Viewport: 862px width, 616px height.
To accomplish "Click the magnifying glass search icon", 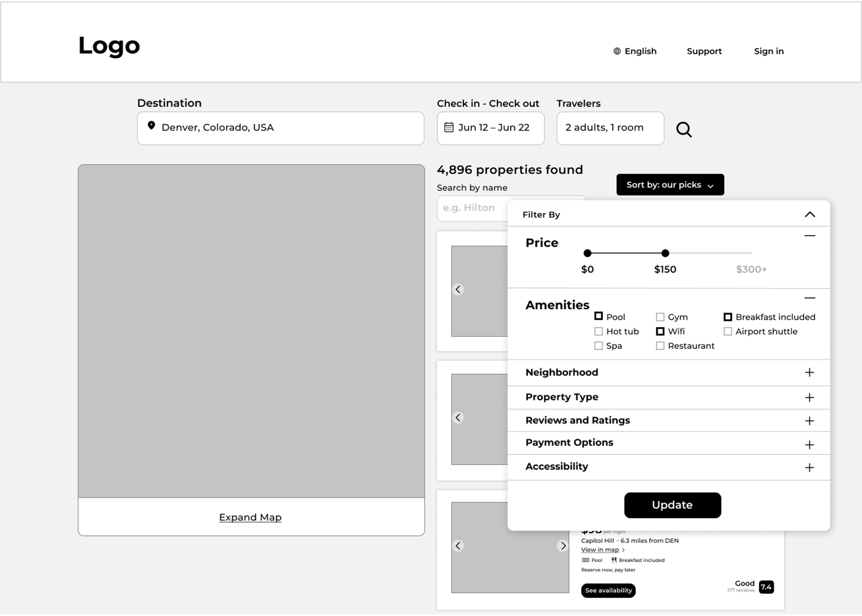I will pos(684,130).
